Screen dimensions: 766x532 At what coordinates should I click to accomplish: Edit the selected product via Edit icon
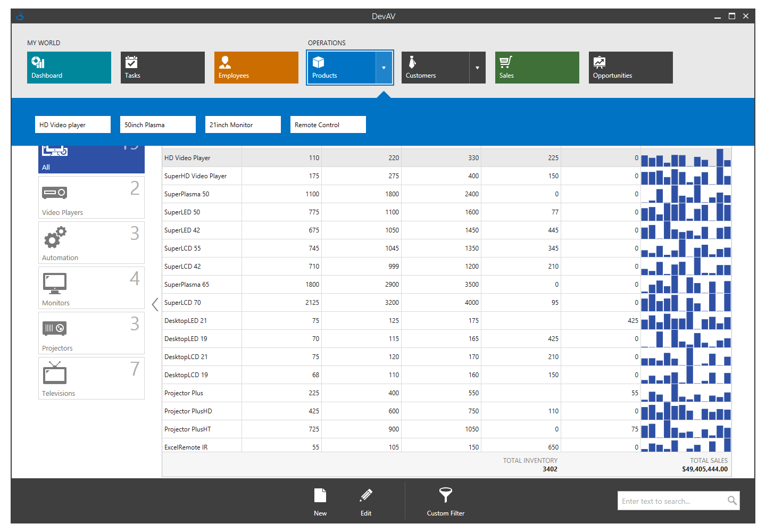(365, 501)
